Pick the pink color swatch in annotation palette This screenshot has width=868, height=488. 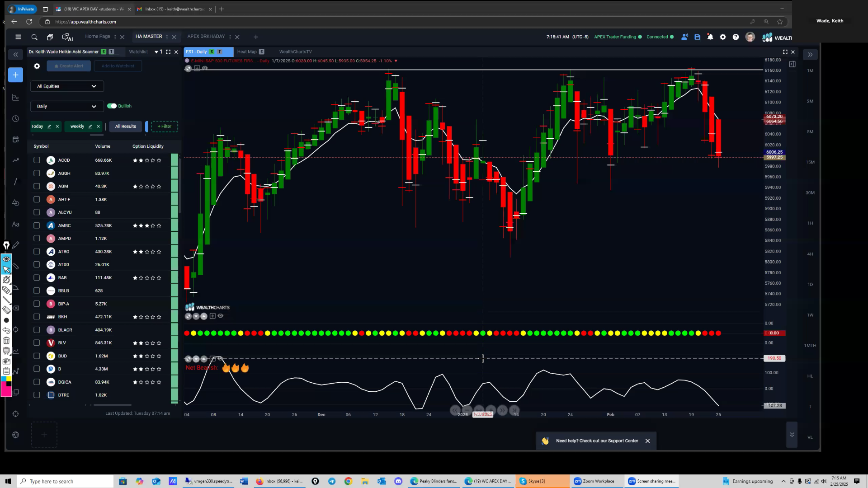click(6, 391)
